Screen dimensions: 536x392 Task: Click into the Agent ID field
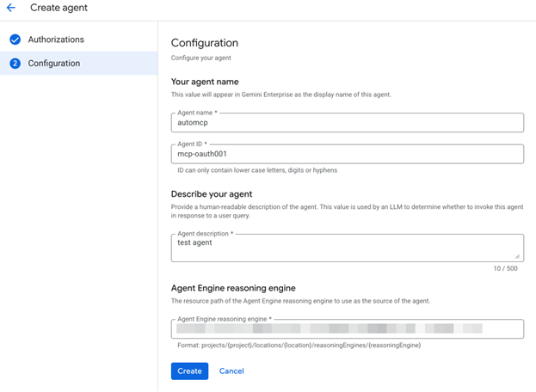[x=347, y=154]
